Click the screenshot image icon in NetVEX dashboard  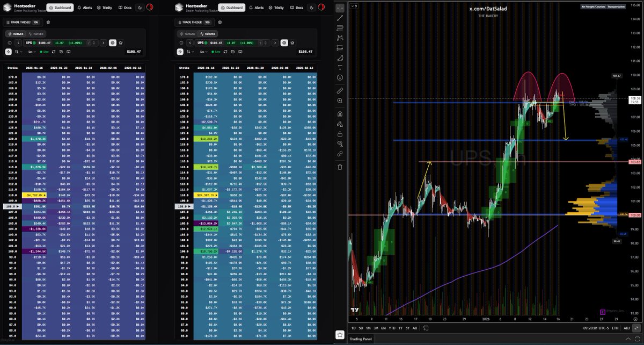(x=240, y=52)
